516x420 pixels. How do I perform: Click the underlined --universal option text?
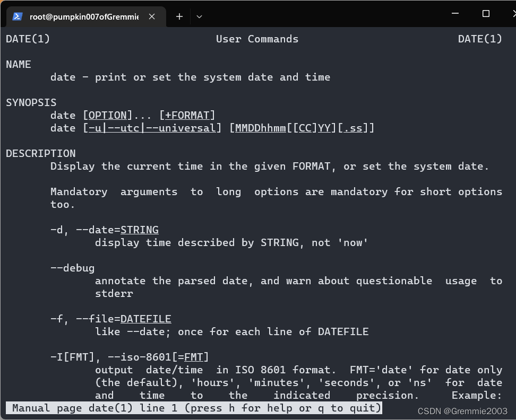click(x=180, y=128)
